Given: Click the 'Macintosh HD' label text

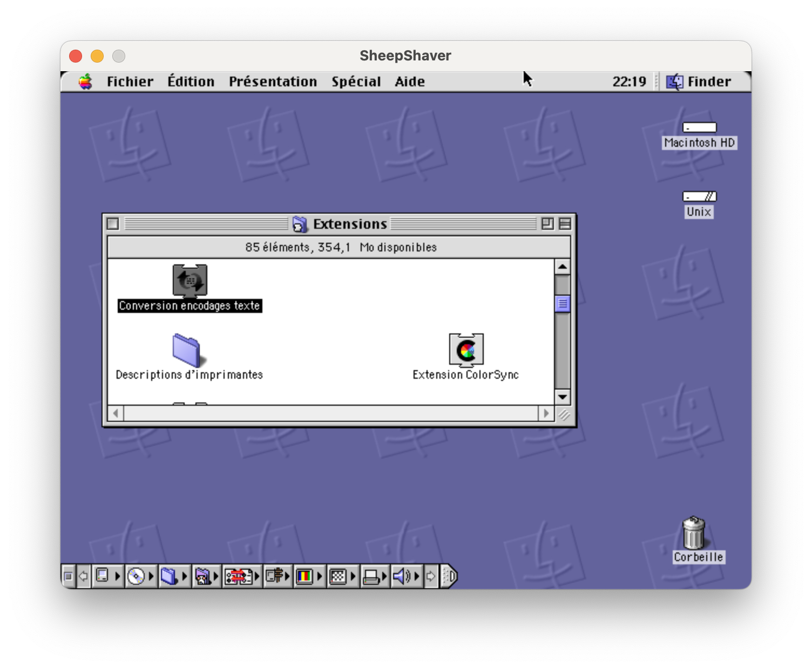Looking at the screenshot, I should [699, 143].
